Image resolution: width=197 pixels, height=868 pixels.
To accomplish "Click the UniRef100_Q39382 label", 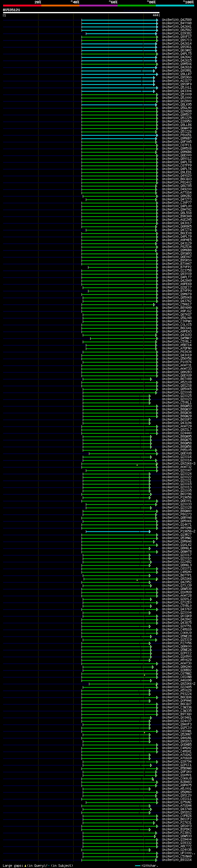I will (177, 33).
